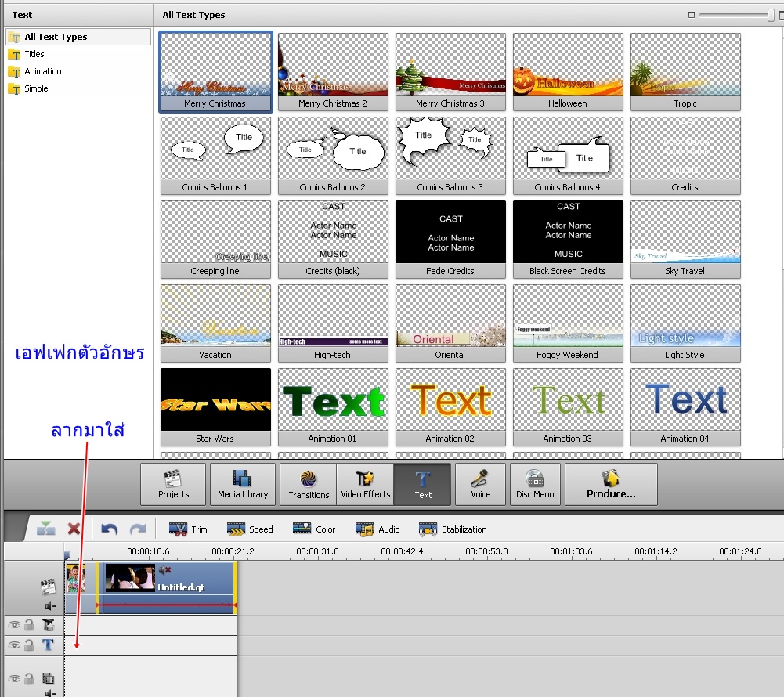The height and width of the screenshot is (697, 784).
Task: Select the Tropic text preset
Action: (685, 72)
